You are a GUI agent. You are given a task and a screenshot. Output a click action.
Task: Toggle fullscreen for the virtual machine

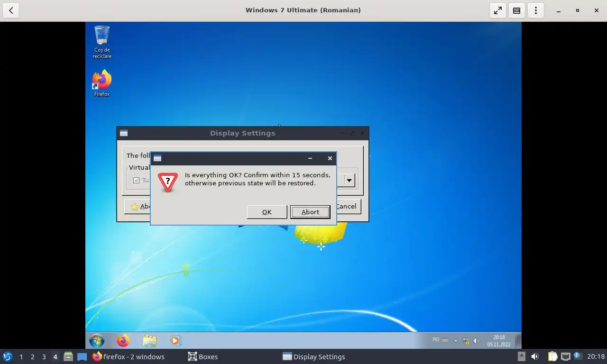[x=498, y=10]
